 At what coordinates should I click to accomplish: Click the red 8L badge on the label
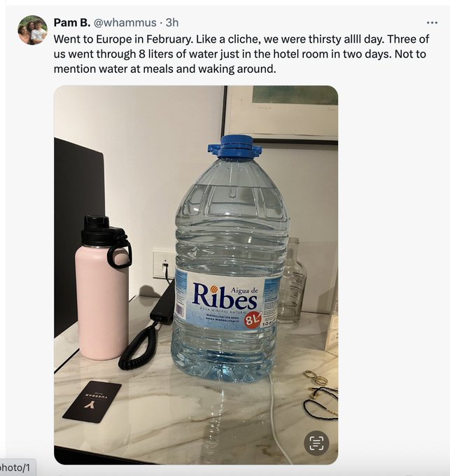pyautogui.click(x=253, y=319)
